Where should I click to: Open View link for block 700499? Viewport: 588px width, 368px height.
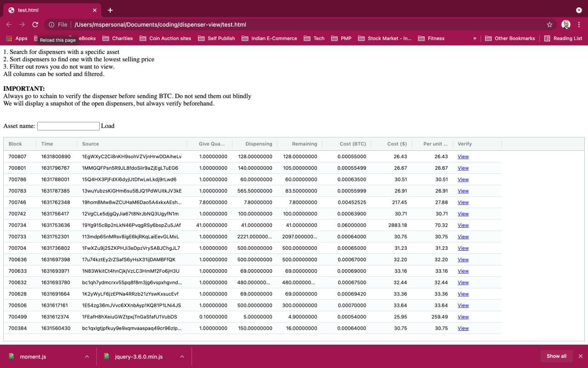(x=463, y=317)
